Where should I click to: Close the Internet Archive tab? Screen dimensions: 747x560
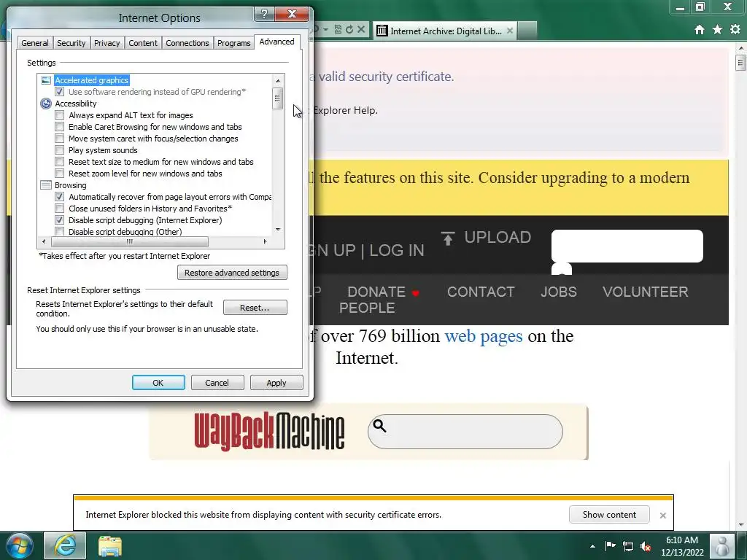point(510,31)
